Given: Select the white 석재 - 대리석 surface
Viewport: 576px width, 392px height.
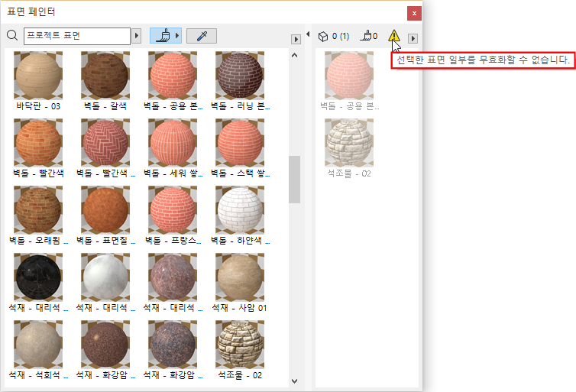Looking at the screenshot, I should (x=105, y=283).
